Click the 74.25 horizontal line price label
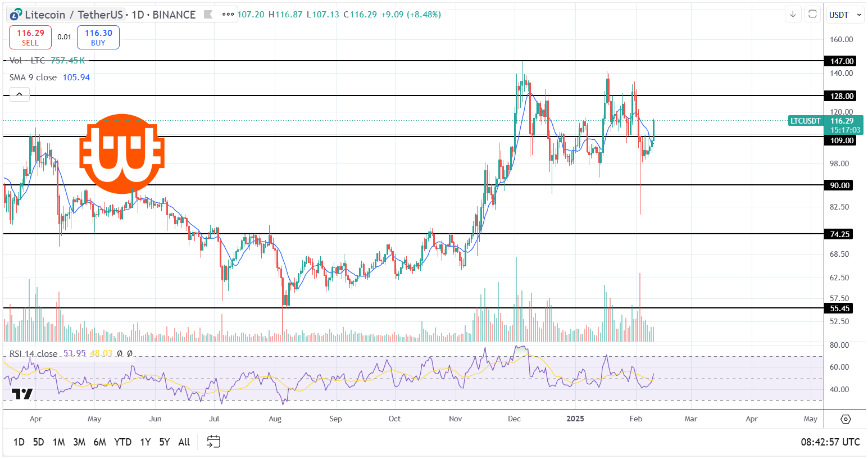The width and height of the screenshot is (868, 459). click(x=838, y=234)
